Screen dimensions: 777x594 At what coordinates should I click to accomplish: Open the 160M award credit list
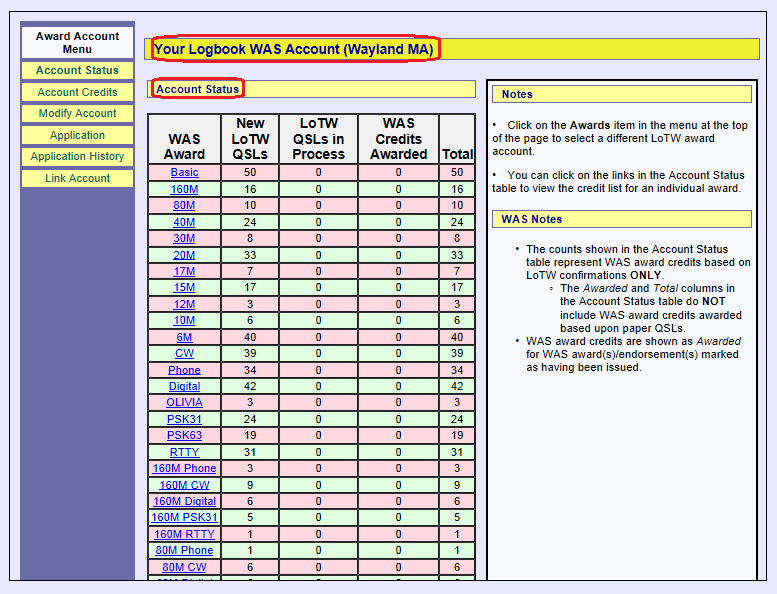[x=184, y=189]
